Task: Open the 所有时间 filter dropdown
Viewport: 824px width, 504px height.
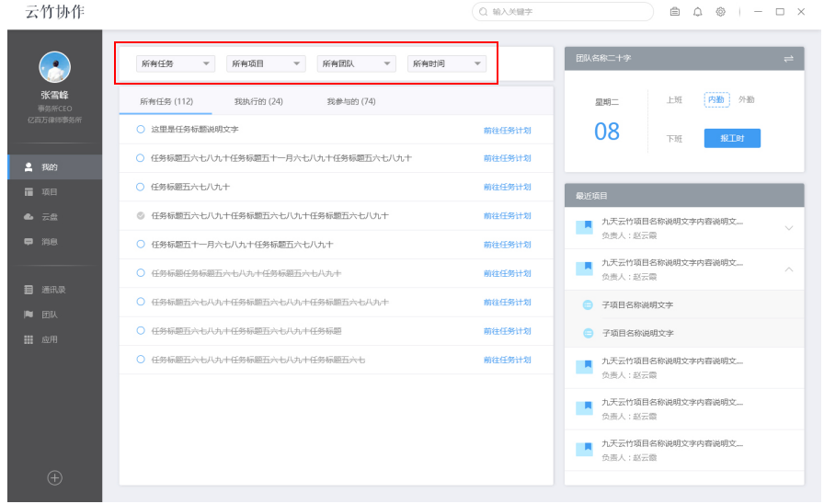Action: 446,63
